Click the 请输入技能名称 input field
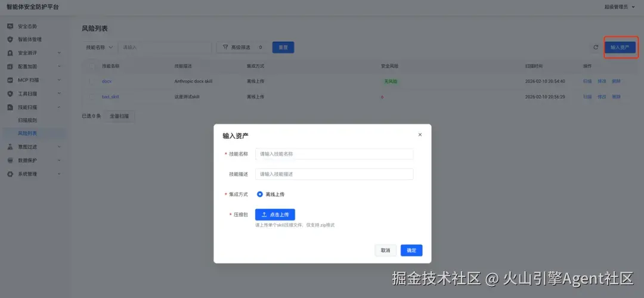The image size is (644, 298). pyautogui.click(x=335, y=154)
